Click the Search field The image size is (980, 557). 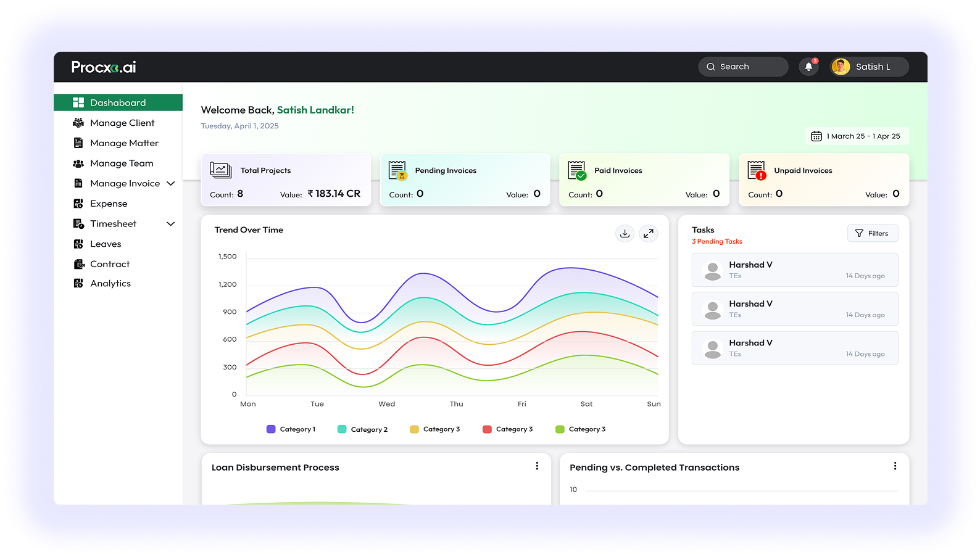point(743,67)
